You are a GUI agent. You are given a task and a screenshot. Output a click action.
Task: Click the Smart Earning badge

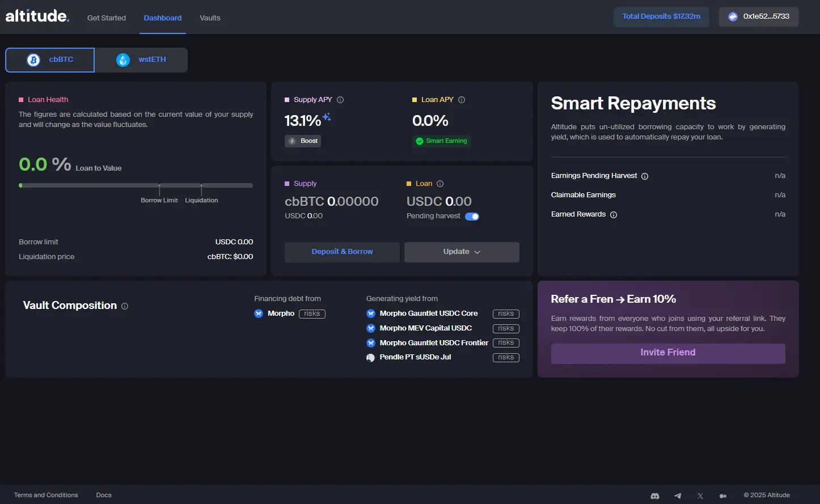(441, 141)
